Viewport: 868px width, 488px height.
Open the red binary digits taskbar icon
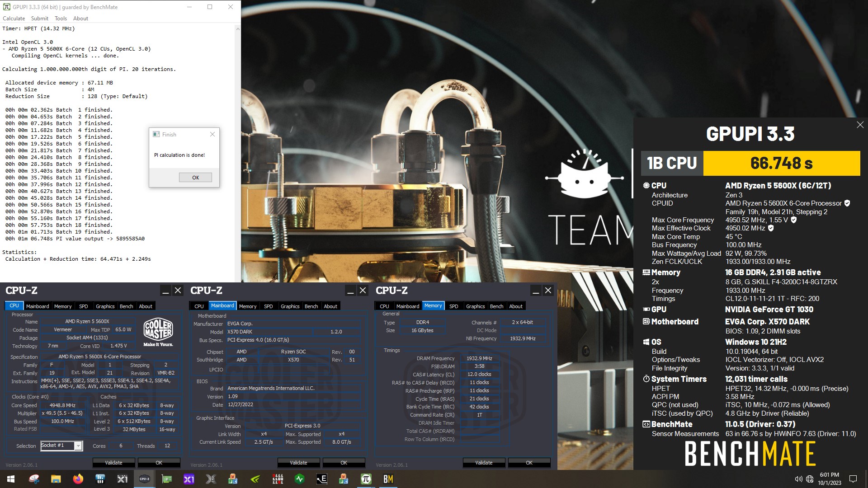[277, 479]
